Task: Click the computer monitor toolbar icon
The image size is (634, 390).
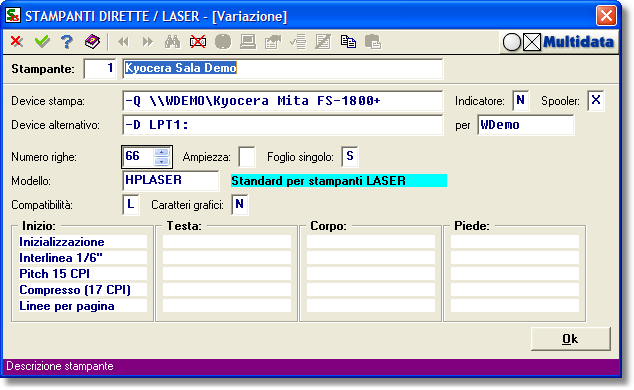Action: [x=247, y=42]
